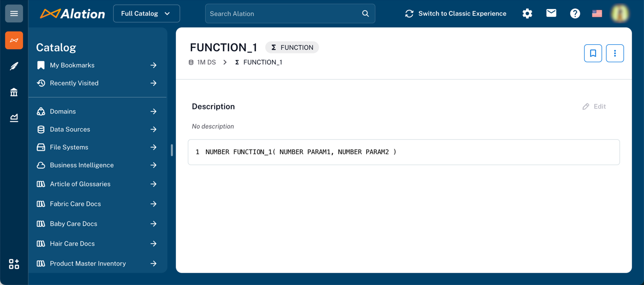644x285 pixels.
Task: Open the Full Catalog dropdown
Action: point(146,13)
